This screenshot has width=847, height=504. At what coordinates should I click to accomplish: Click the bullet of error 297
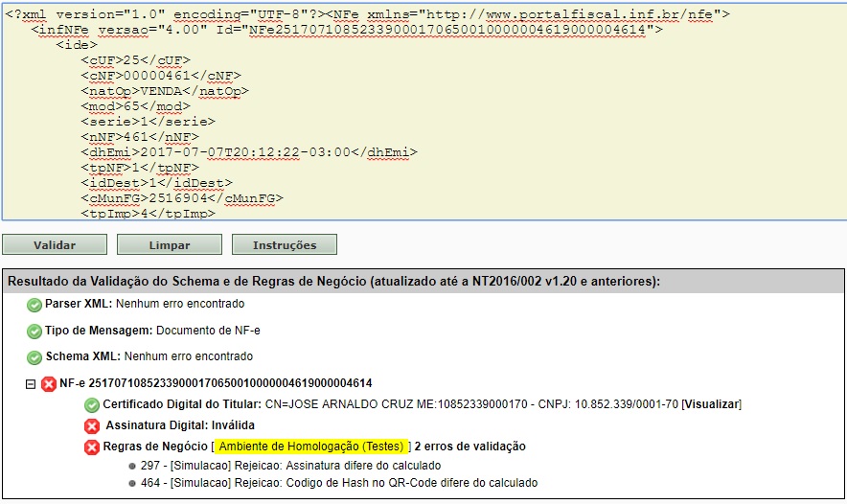132,467
